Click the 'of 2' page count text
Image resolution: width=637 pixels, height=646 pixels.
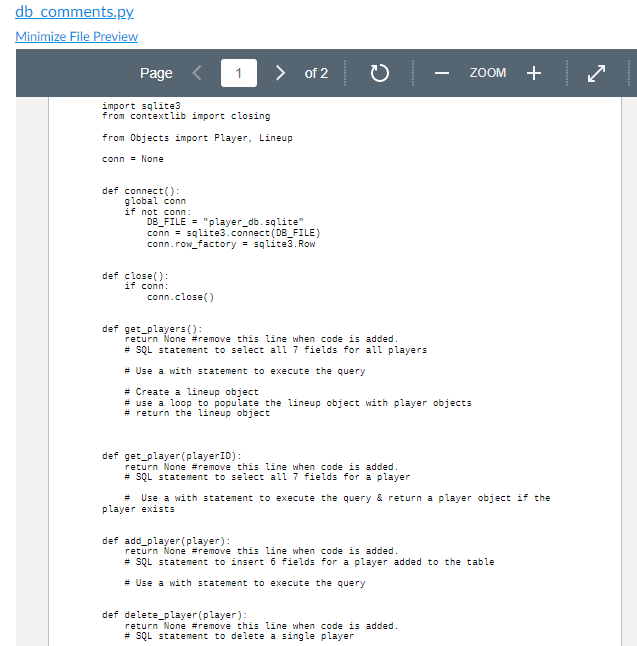316,73
